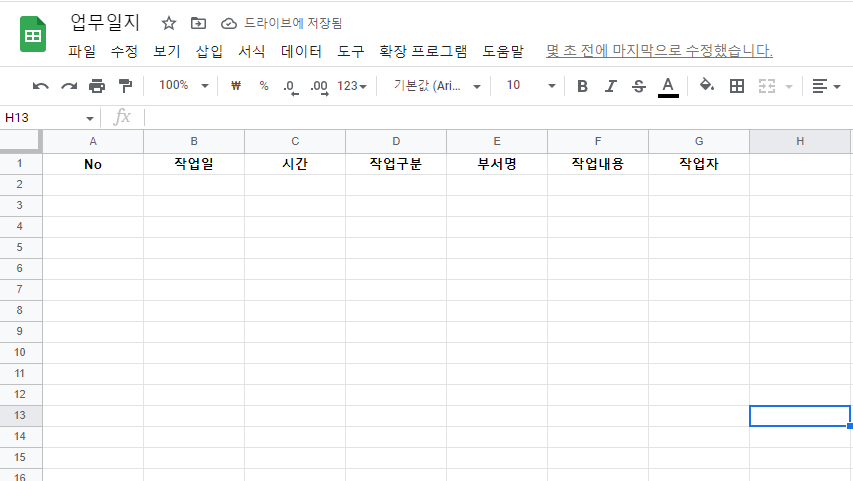This screenshot has width=853, height=481.
Task: Open the borders tool
Action: click(x=737, y=86)
